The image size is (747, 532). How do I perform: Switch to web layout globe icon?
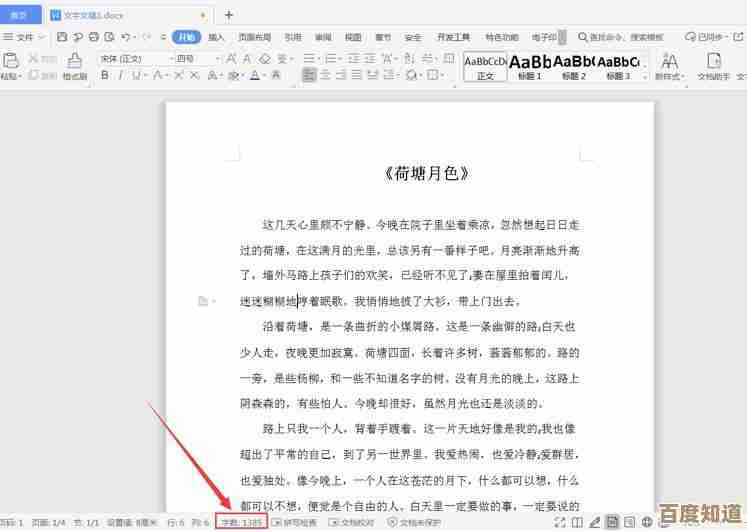[647, 522]
